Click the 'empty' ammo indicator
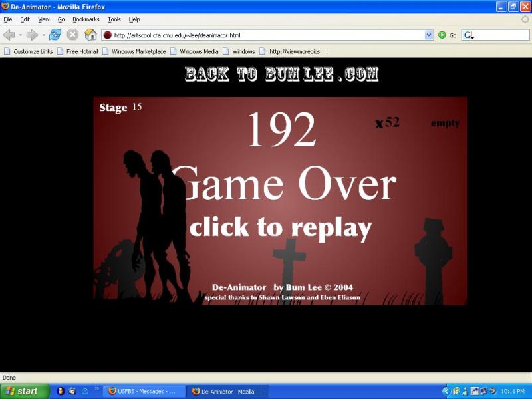Screen dimensions: 532x399 point(445,123)
